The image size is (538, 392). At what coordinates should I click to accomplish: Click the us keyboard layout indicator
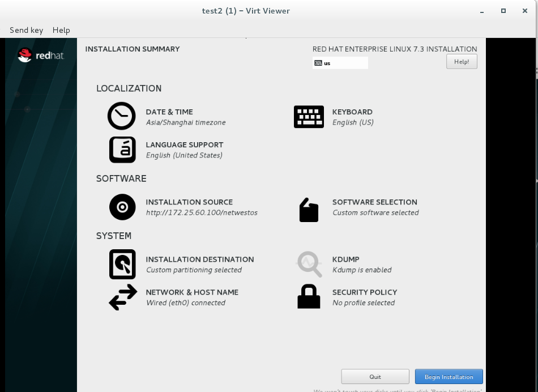click(340, 63)
